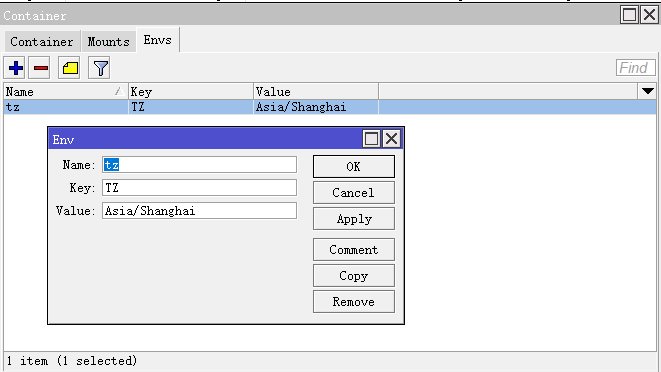The height and width of the screenshot is (372, 661).
Task: Click the Find search box
Action: (635, 68)
